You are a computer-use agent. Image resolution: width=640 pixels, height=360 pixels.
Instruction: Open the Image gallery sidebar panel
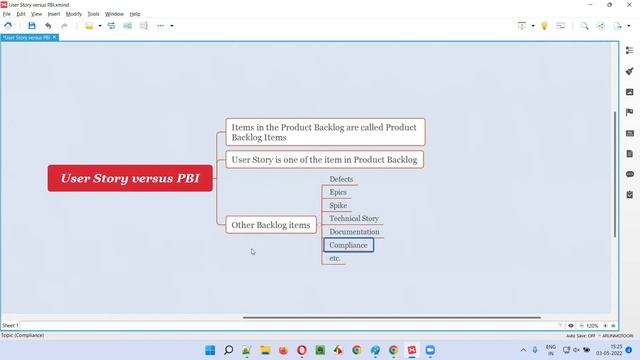[x=629, y=92]
